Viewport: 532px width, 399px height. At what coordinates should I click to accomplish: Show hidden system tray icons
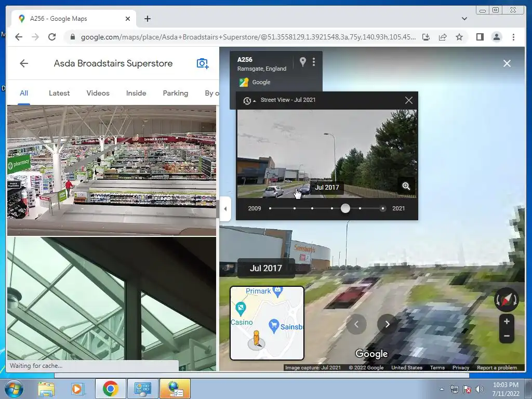point(442,389)
